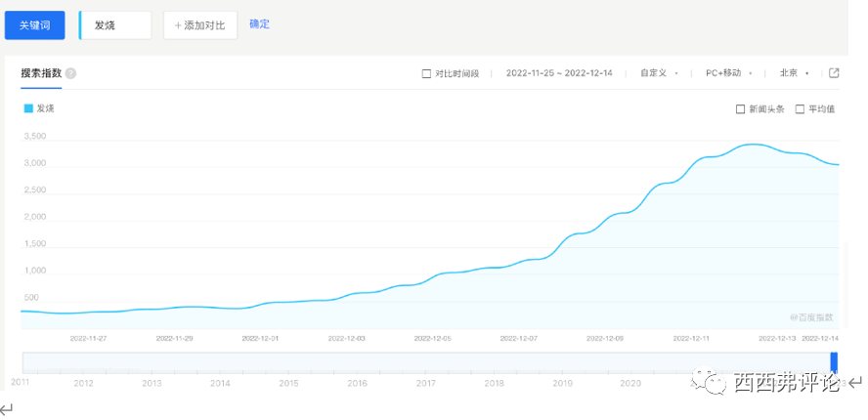The height and width of the screenshot is (420, 868).
Task: Open the 北京 region dropdown
Action: tap(794, 73)
